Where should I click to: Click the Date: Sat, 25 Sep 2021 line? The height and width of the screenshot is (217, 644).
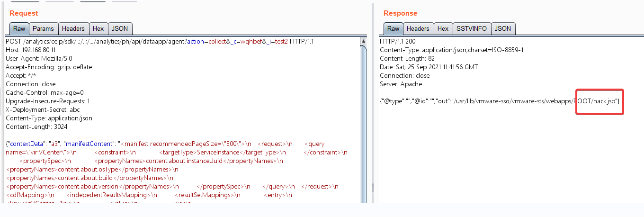tap(429, 67)
